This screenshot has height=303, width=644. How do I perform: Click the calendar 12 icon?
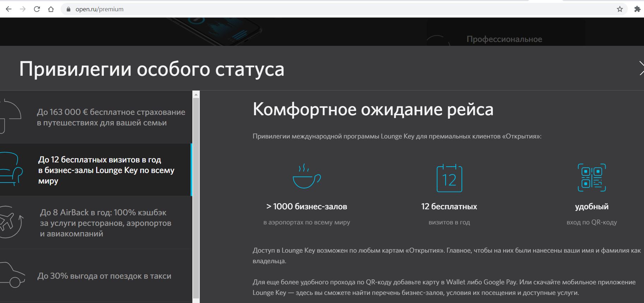coord(449,178)
